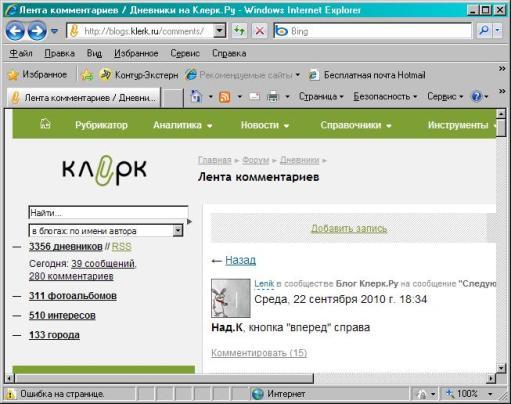This screenshot has height=404, width=511.
Task: Click the browser Forward arrow button
Action: [x=37, y=31]
